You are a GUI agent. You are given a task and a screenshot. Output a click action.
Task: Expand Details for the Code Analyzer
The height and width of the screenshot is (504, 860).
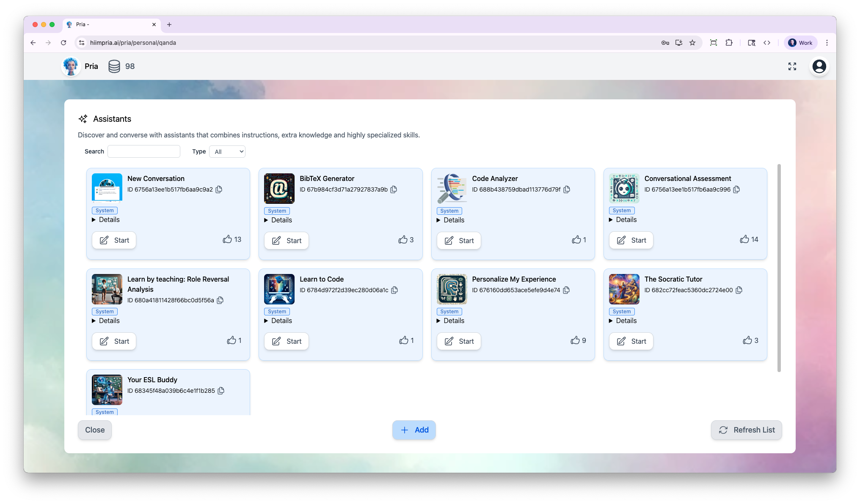(x=450, y=220)
